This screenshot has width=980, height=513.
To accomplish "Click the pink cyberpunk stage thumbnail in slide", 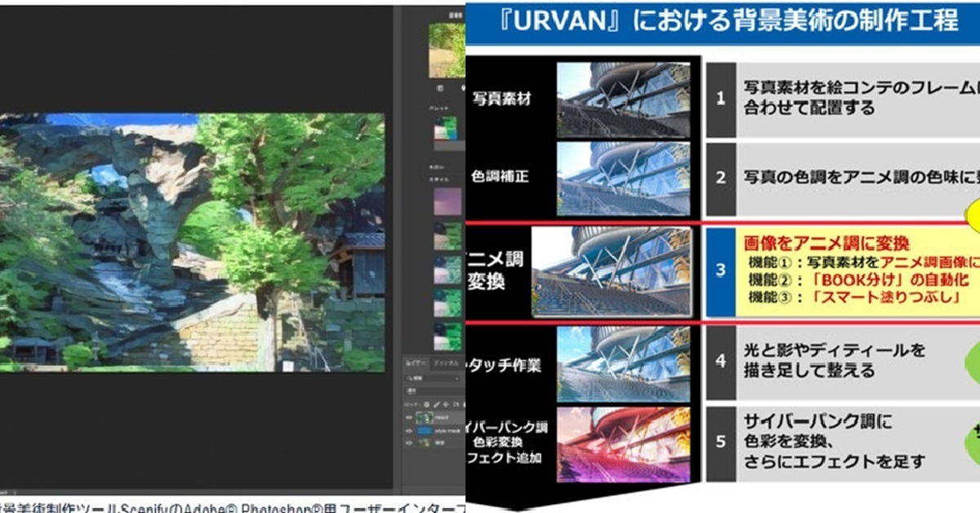I will [x=623, y=446].
